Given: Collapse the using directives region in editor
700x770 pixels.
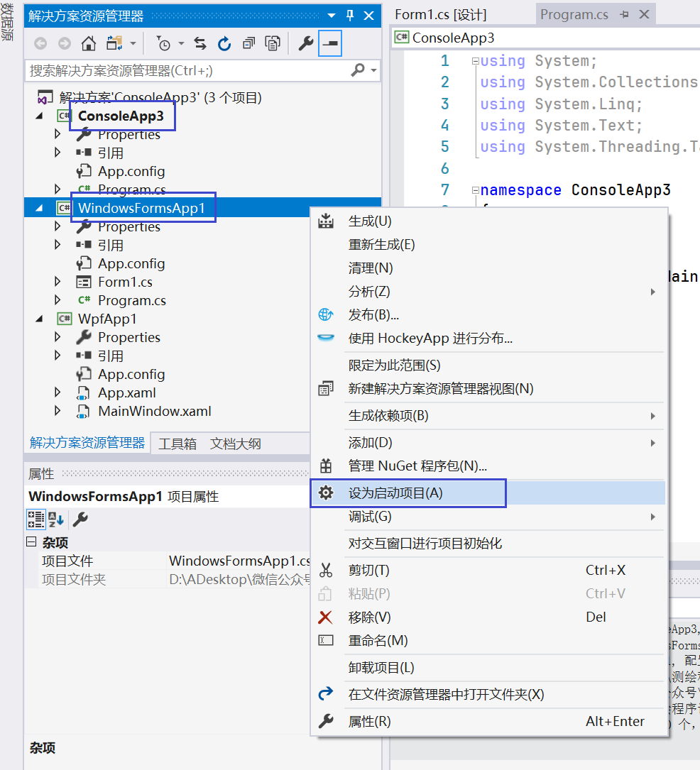Looking at the screenshot, I should (x=475, y=61).
